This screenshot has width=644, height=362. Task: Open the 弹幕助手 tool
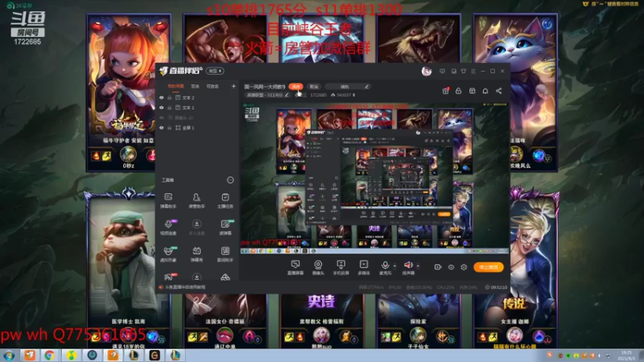(x=168, y=200)
